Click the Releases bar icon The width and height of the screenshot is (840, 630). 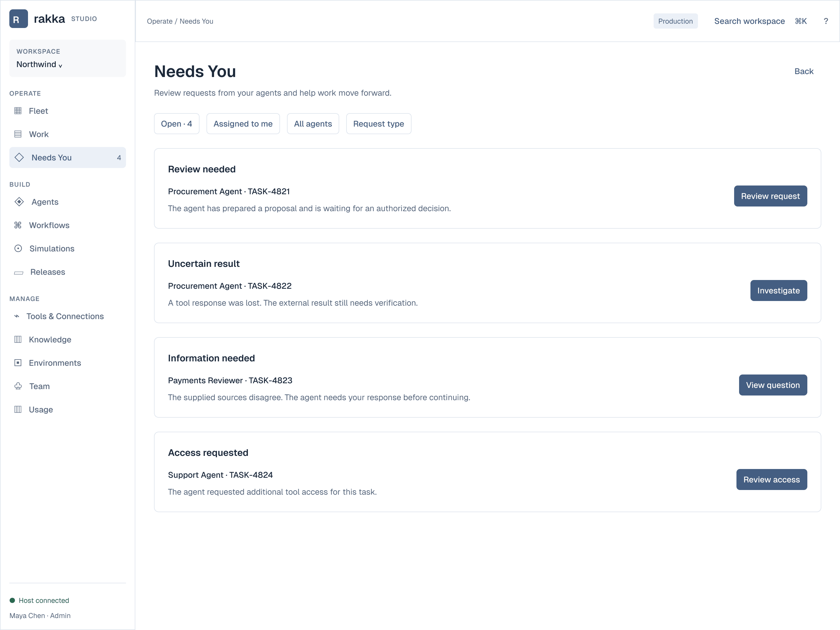pyautogui.click(x=19, y=273)
